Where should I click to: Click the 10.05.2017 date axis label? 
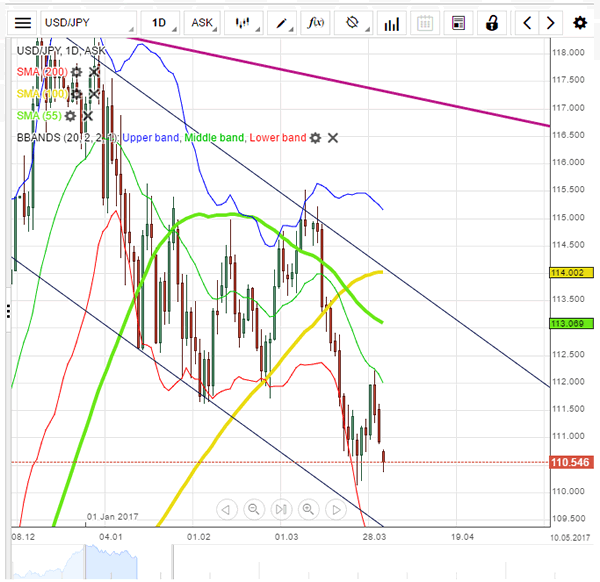(x=570, y=538)
